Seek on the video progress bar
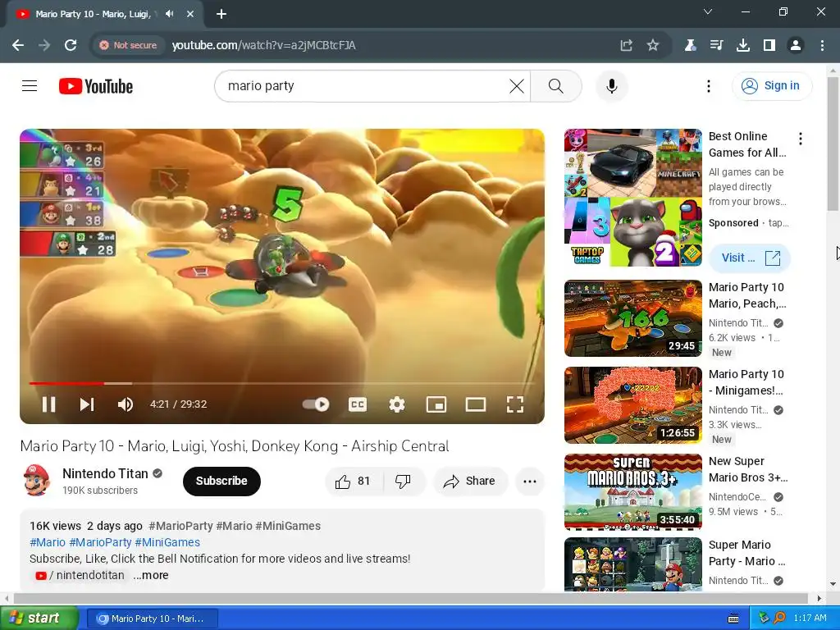Screen dimensions: 840x630 [x=282, y=383]
